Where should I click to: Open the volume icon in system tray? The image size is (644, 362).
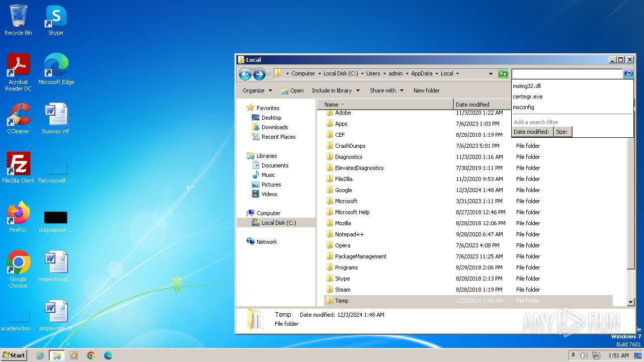pyautogui.click(x=584, y=355)
